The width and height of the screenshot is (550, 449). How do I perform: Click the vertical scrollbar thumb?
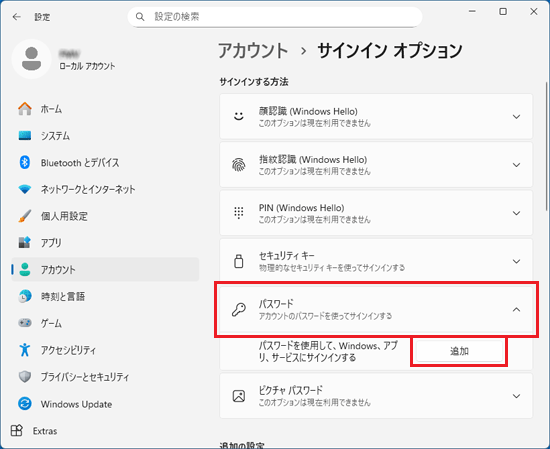click(546, 146)
